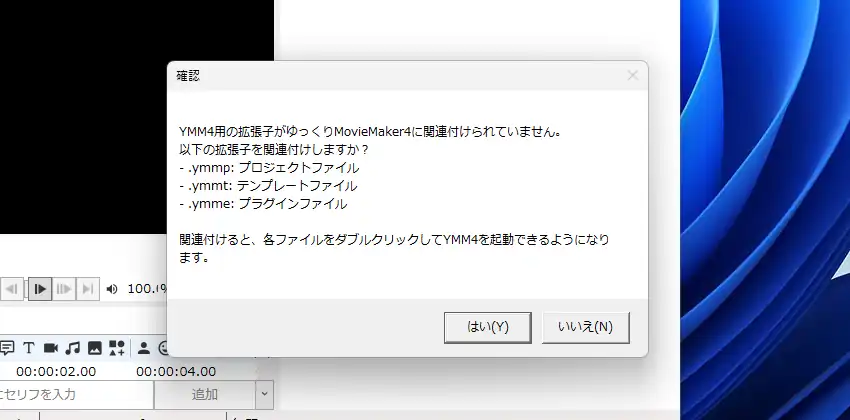Expand the dropdown next to 追加 button

[265, 394]
